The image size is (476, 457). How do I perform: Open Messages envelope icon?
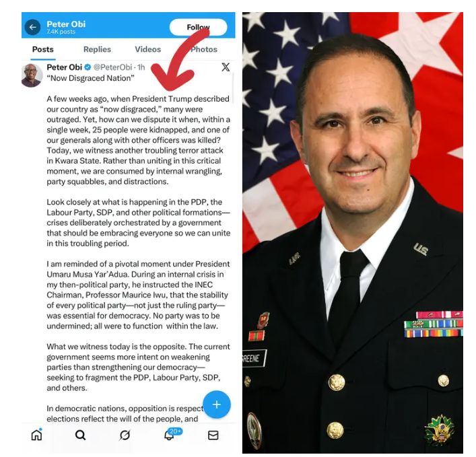click(213, 435)
